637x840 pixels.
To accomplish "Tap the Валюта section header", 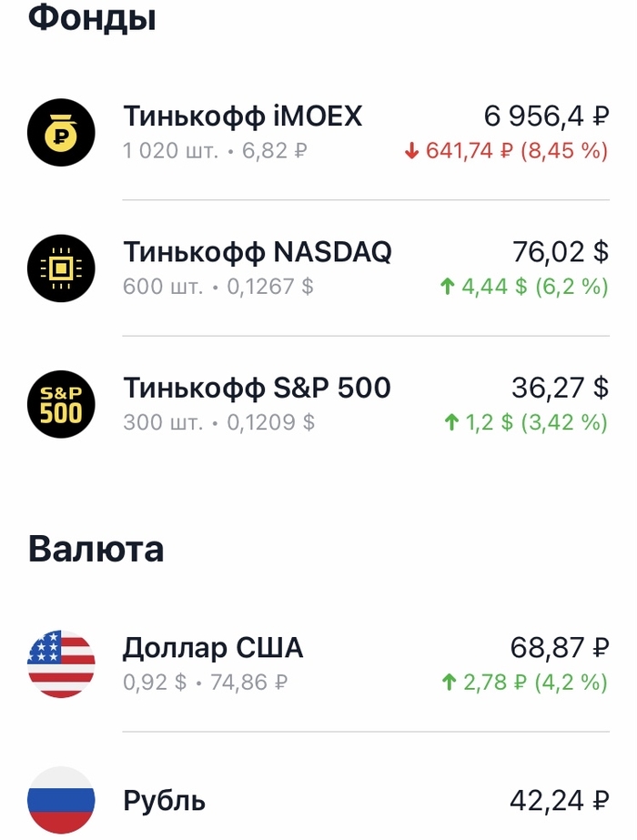I will point(96,549).
